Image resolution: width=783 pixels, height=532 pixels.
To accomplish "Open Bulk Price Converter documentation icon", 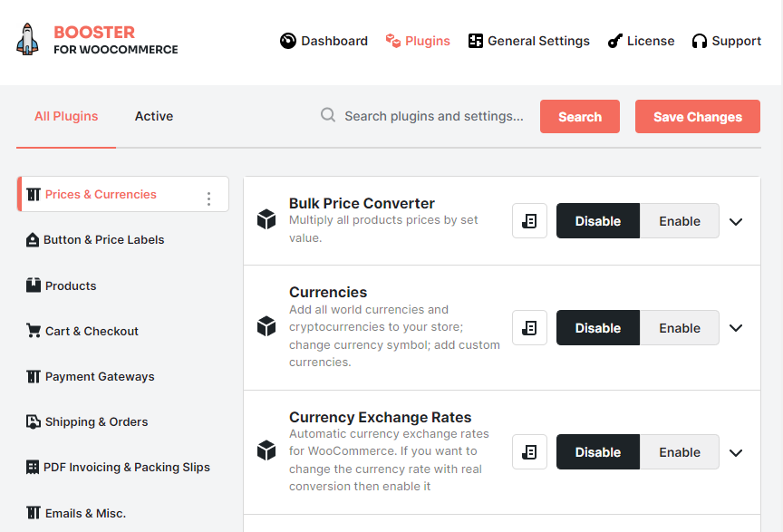I will click(529, 221).
